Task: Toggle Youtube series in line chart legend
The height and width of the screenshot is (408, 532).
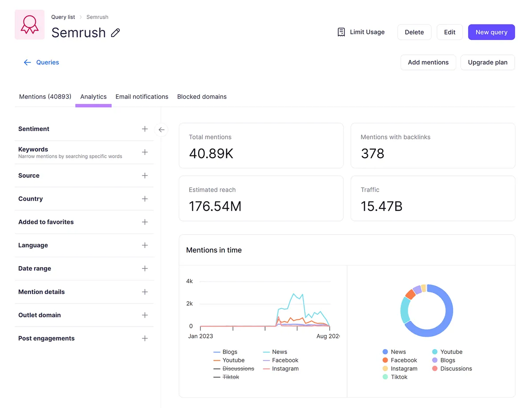Action: [x=229, y=361]
